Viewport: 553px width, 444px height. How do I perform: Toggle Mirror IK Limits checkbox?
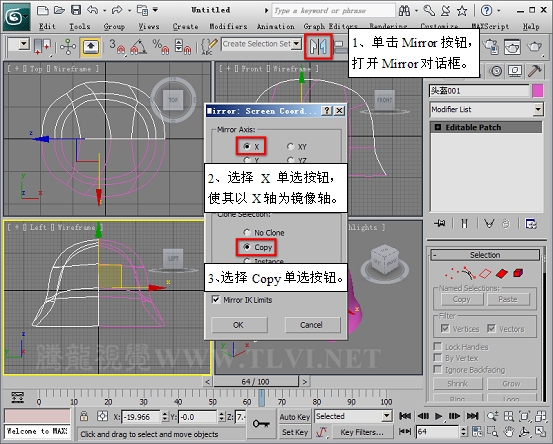pos(215,300)
